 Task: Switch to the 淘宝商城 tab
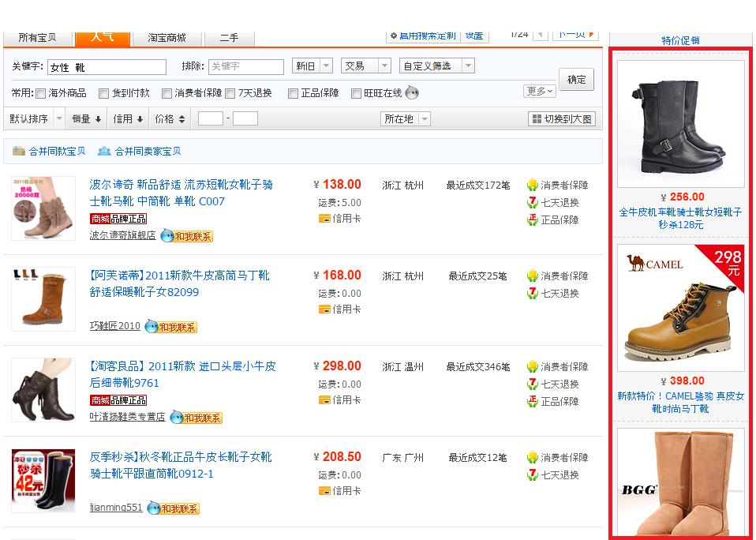tap(167, 38)
